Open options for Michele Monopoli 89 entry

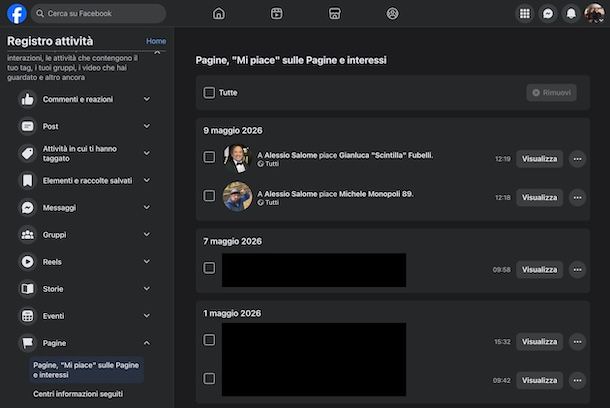577,198
